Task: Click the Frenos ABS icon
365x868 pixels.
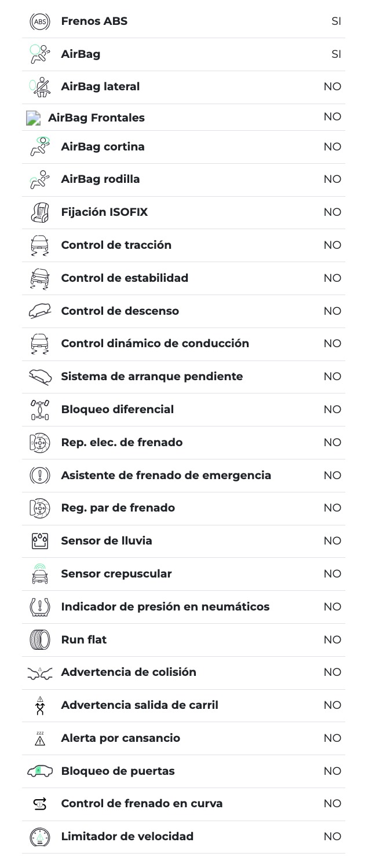Action: [39, 21]
